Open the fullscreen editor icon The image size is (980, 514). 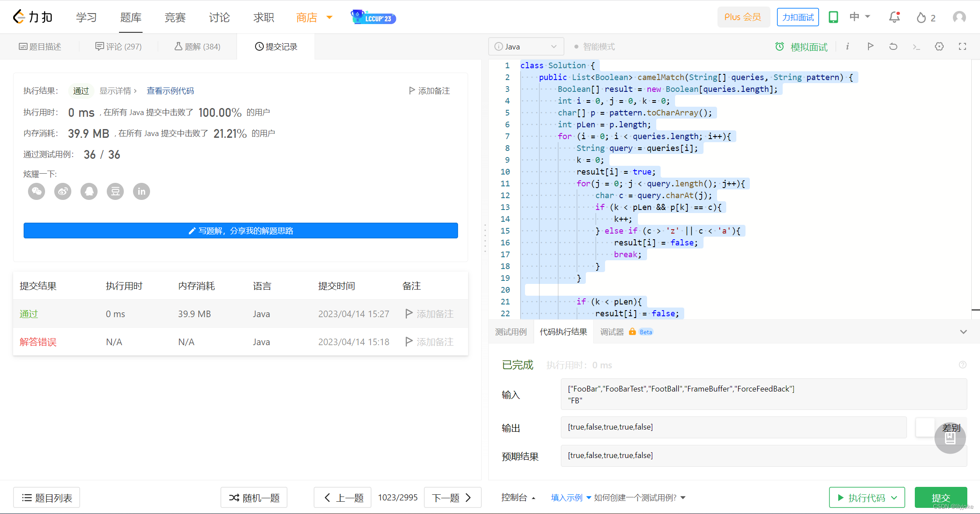(962, 46)
